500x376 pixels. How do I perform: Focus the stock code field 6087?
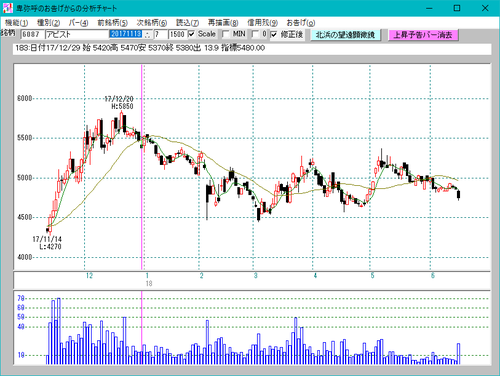32,34
